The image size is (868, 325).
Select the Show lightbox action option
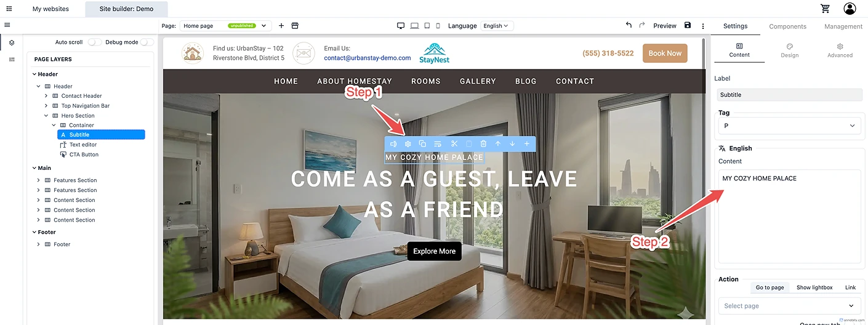(814, 287)
